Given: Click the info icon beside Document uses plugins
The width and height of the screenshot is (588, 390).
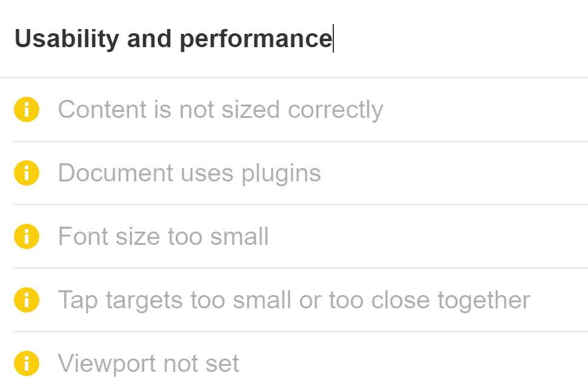Looking at the screenshot, I should coord(26,173).
